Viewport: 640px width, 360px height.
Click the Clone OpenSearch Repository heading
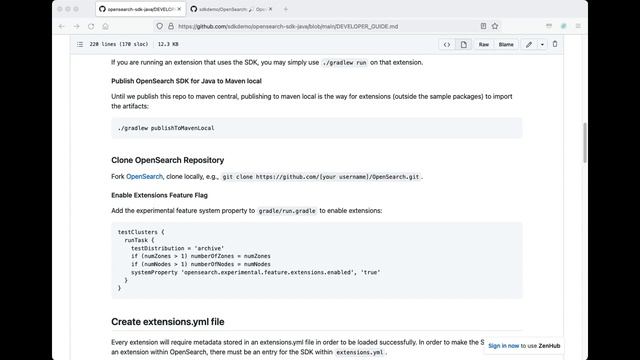click(167, 160)
